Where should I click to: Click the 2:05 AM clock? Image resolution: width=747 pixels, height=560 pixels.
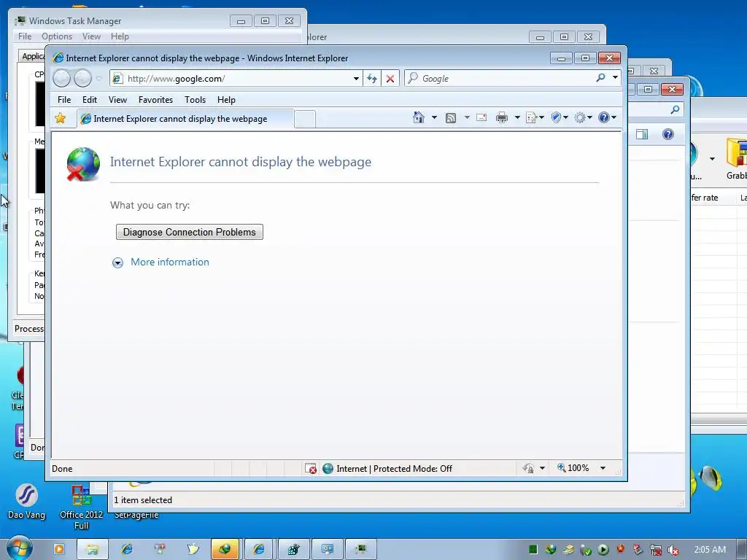click(x=710, y=550)
